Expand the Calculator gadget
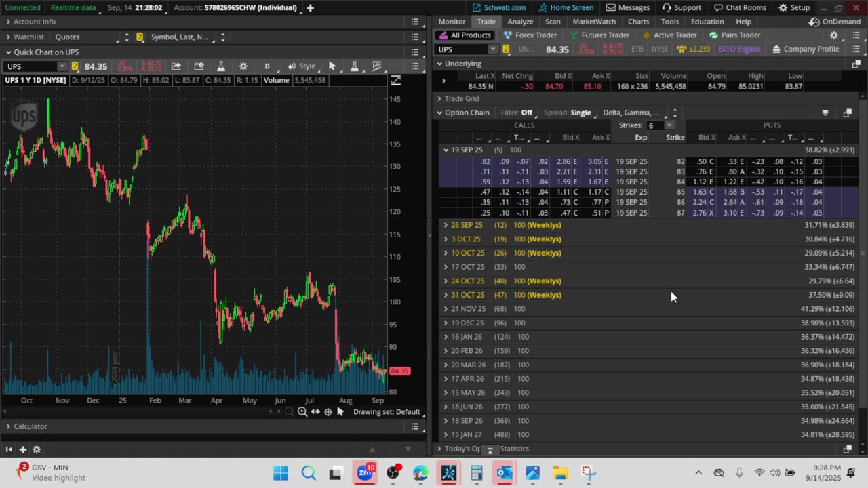The image size is (868, 488). tap(8, 426)
